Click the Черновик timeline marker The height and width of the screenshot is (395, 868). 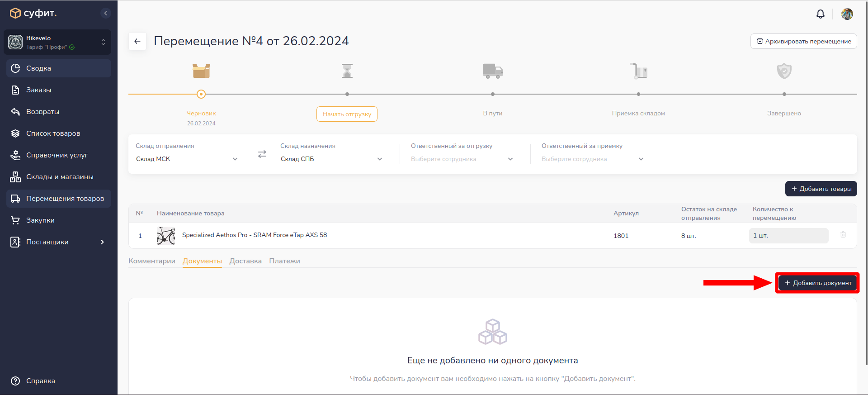coord(201,94)
